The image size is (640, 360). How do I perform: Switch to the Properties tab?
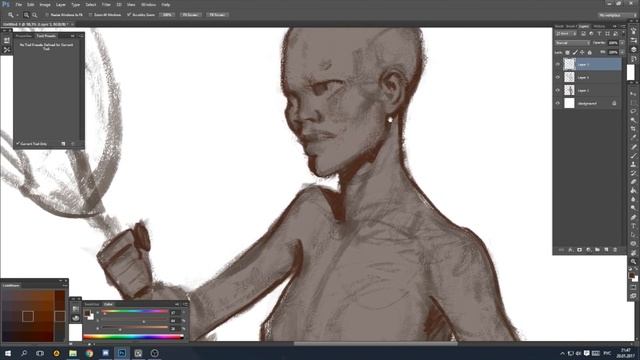[23, 36]
